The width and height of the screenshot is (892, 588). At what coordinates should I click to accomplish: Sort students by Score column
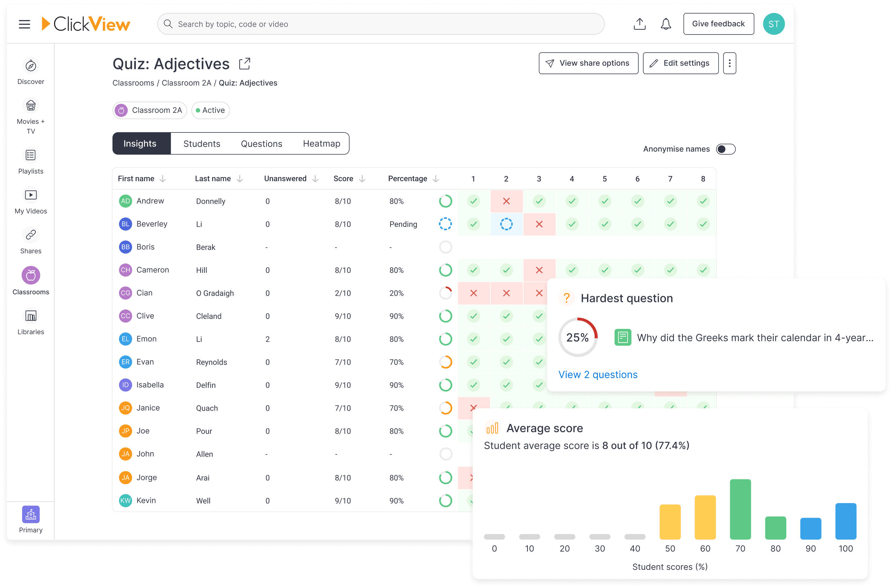point(362,178)
